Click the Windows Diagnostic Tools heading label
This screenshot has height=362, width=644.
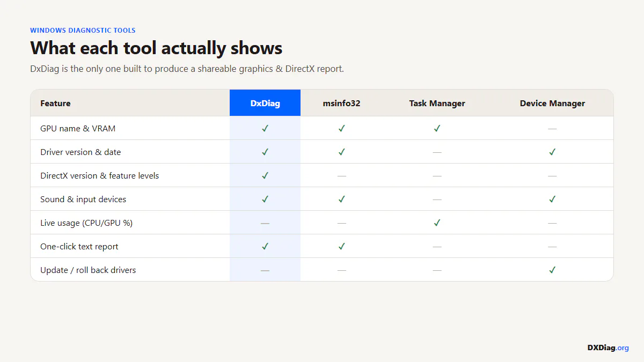[x=83, y=31]
